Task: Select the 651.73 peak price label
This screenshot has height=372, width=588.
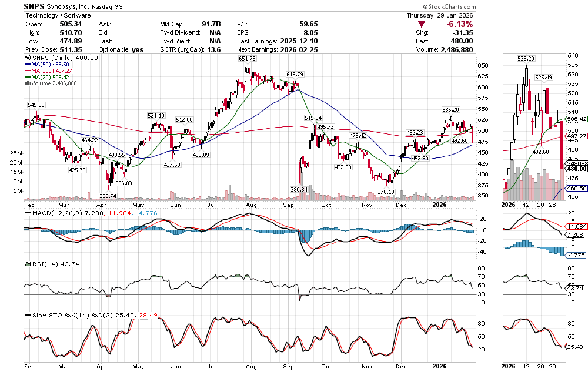Action: click(248, 59)
